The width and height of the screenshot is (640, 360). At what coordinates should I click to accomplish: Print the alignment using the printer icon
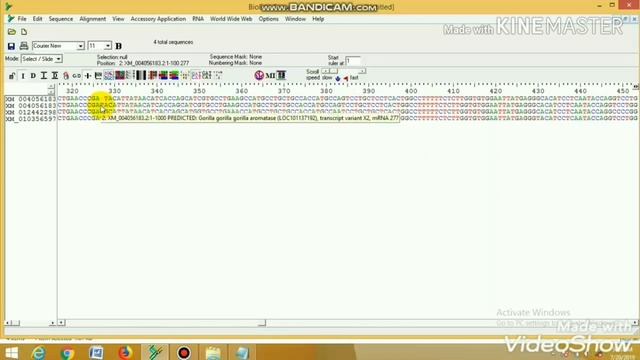[24, 46]
